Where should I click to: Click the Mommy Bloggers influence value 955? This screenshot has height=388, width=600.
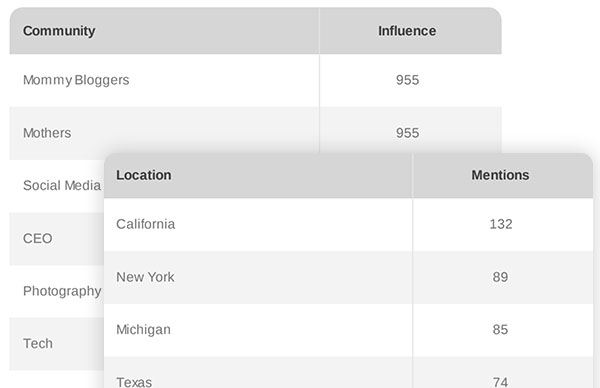tap(408, 80)
